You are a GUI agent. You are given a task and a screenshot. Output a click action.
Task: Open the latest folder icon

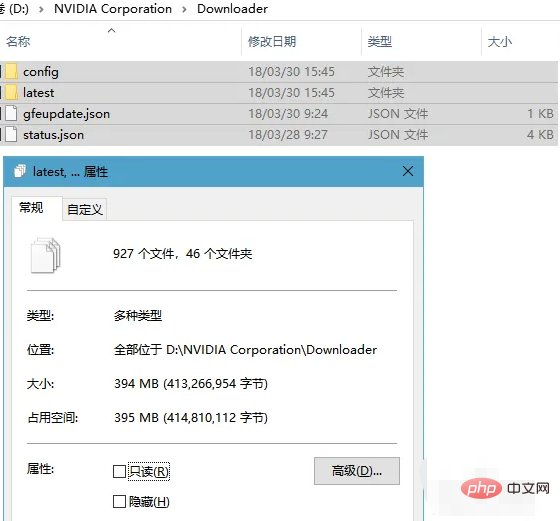pos(12,93)
